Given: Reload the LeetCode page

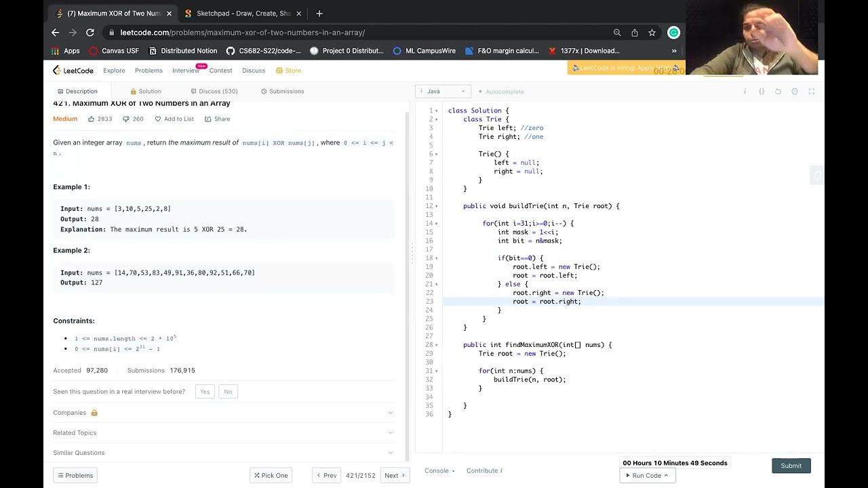Looking at the screenshot, I should coord(90,33).
